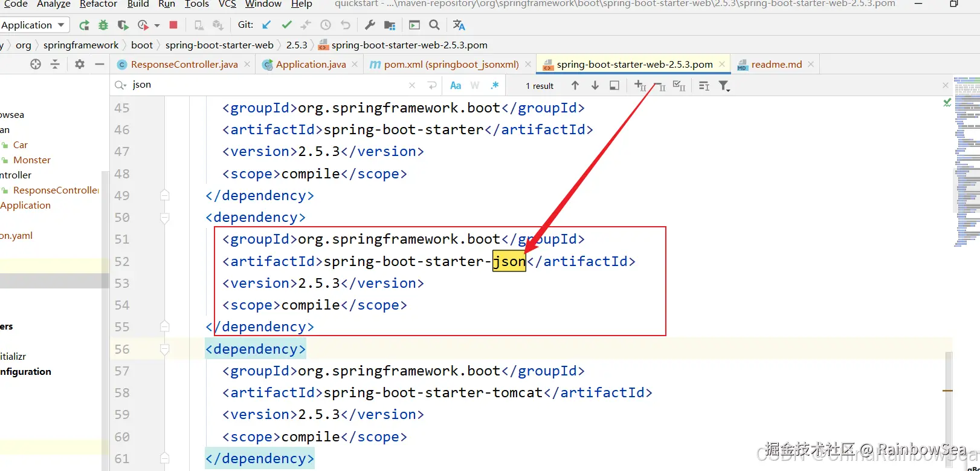Open search history via the magnifier dropdown
This screenshot has width=980, height=471.
tap(120, 85)
